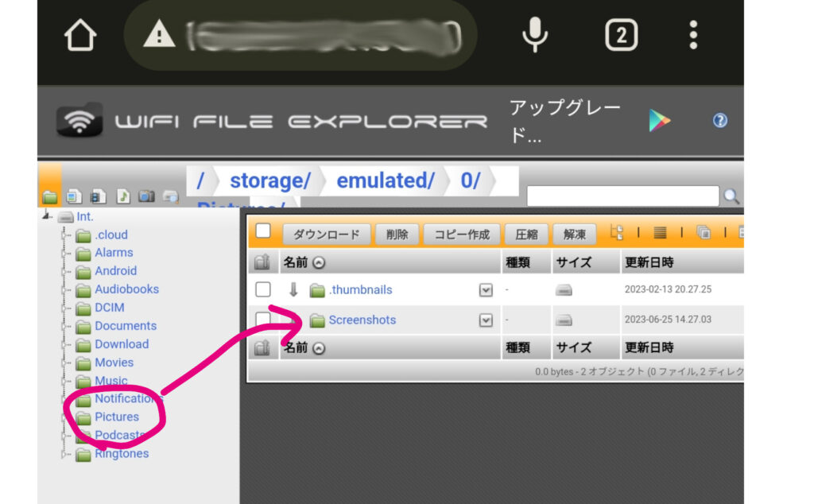Click the WiFi File Explorer logo
The width and height of the screenshot is (814, 504).
coord(79,120)
